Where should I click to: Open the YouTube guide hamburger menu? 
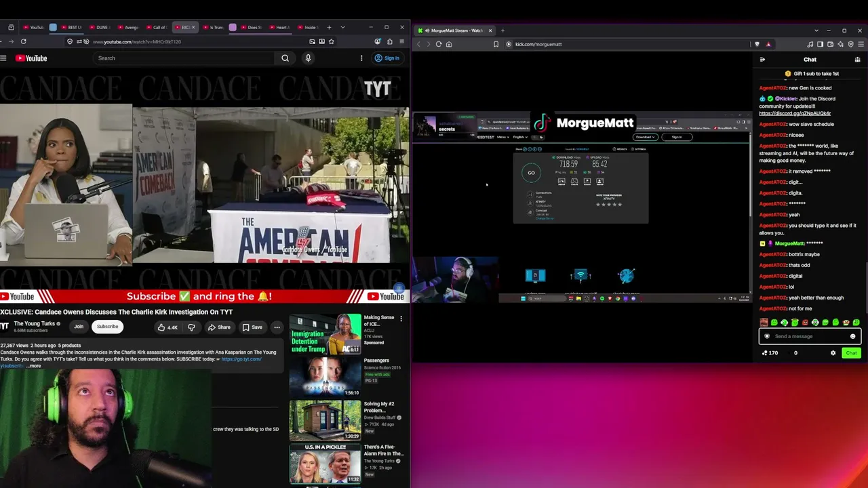3,58
